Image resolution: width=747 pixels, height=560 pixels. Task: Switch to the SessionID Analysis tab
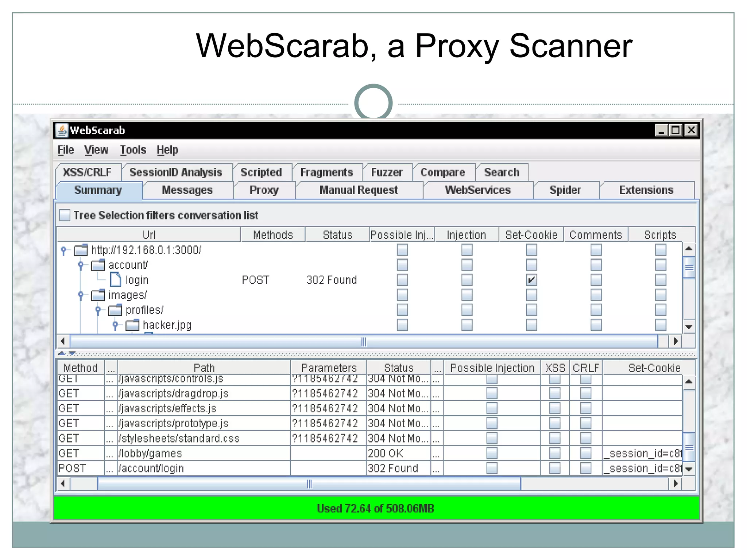click(176, 172)
